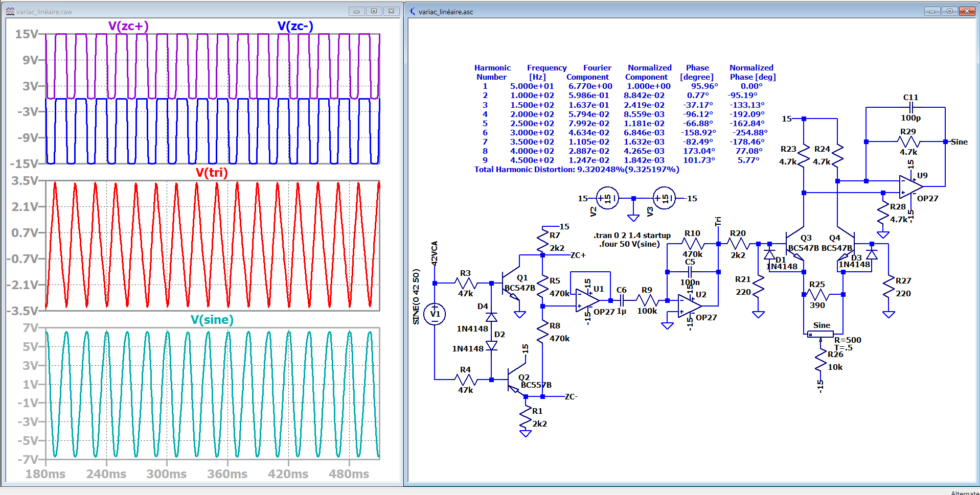Select the .four 50 V(sine) directive
Image resolution: width=980 pixels, height=495 pixels.
[x=629, y=244]
